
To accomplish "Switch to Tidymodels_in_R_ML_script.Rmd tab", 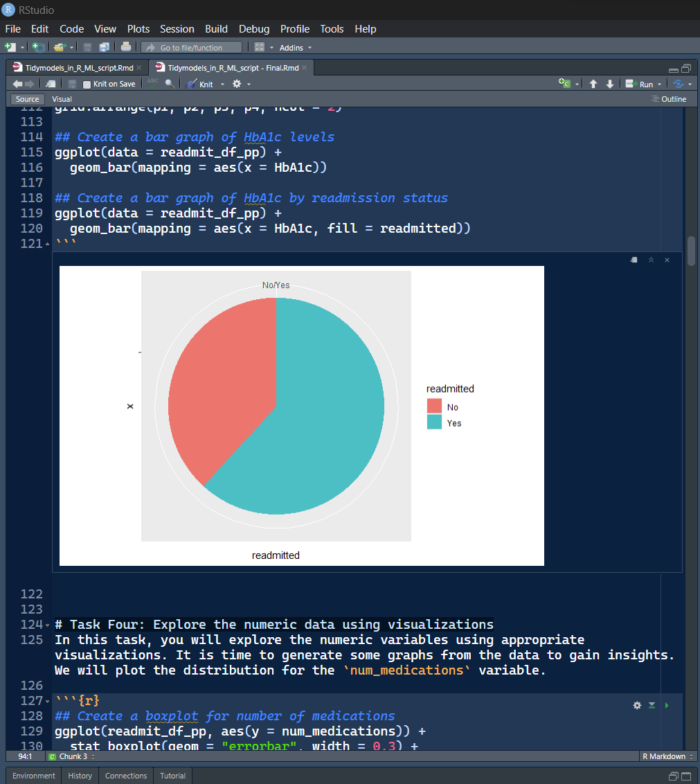I will [79, 68].
